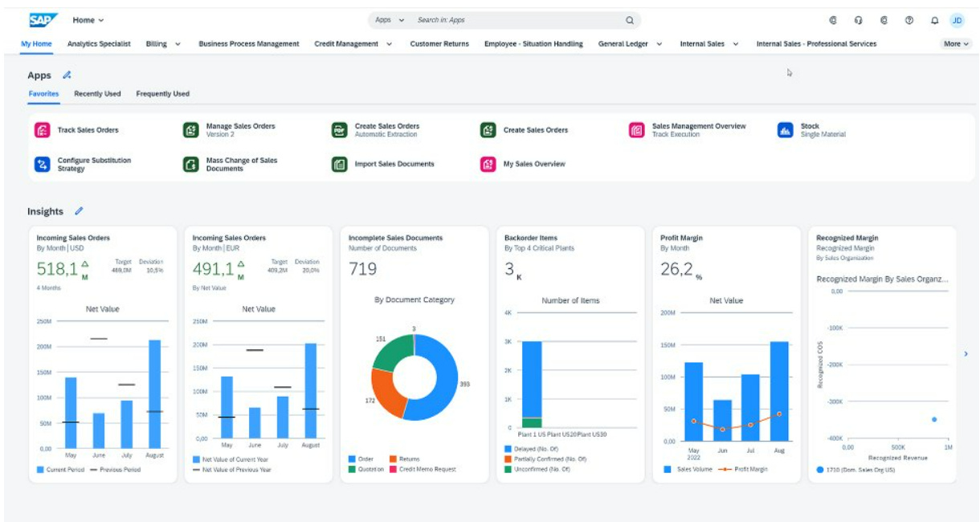Expand the Home dropdown
980x522 pixels.
coord(88,20)
